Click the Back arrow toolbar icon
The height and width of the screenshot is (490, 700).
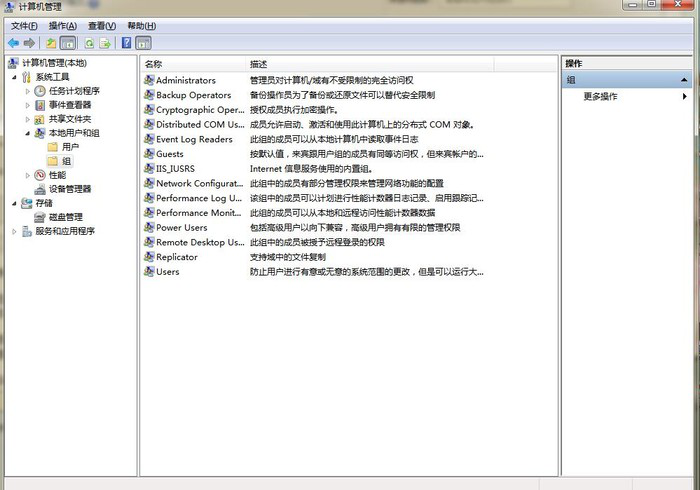[13, 43]
